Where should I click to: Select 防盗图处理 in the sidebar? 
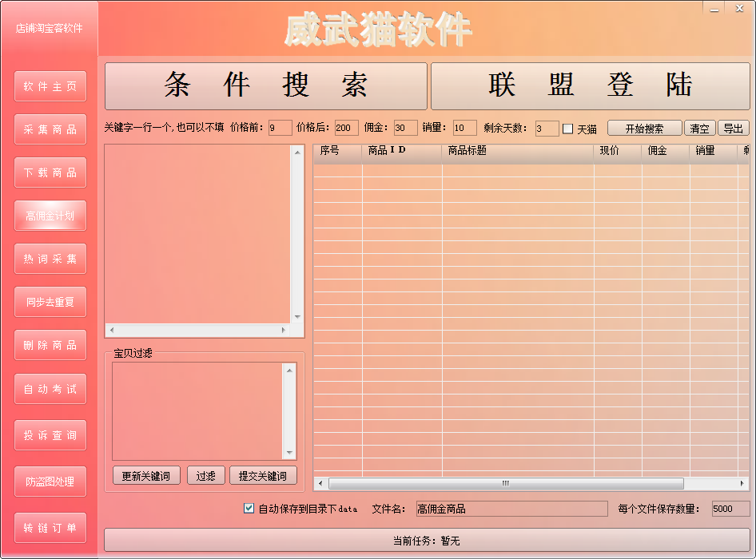point(50,482)
